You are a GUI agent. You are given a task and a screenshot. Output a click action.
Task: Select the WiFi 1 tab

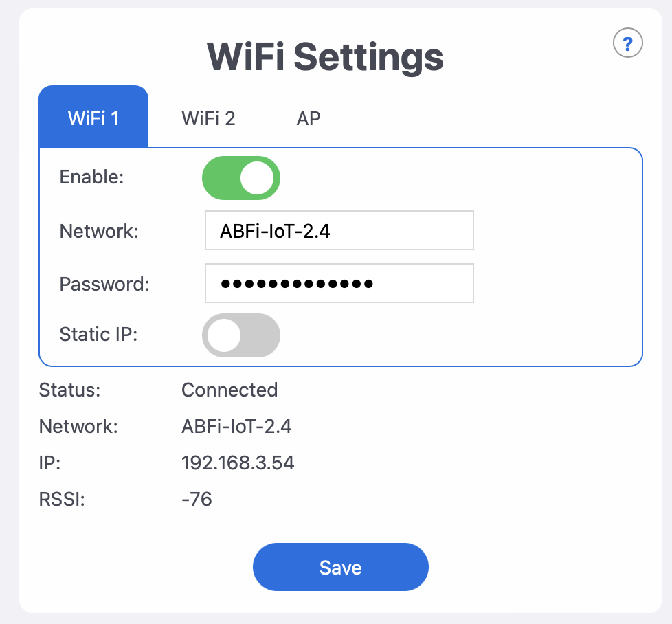[x=93, y=118]
